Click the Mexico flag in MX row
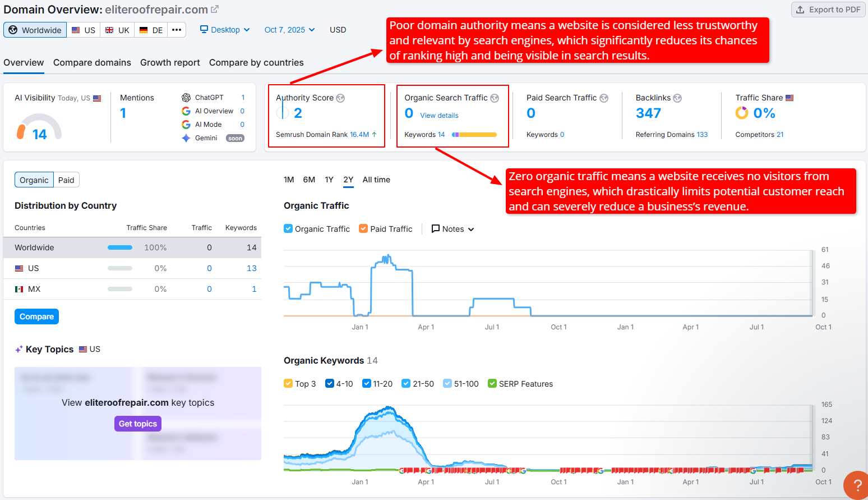868x500 pixels. click(x=19, y=289)
